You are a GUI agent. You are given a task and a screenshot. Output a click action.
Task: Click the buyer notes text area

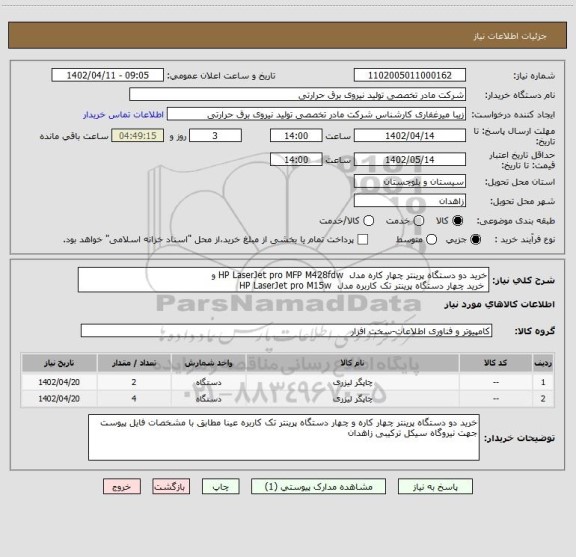pos(284,437)
